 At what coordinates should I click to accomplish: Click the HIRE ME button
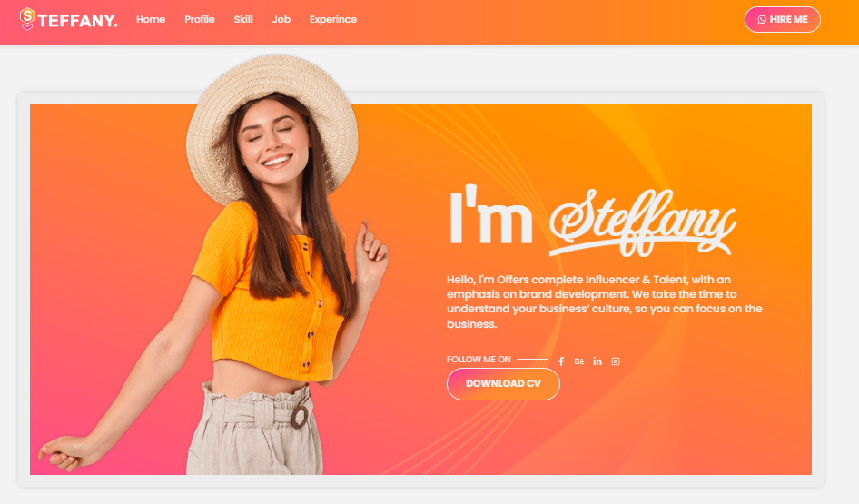tap(783, 20)
